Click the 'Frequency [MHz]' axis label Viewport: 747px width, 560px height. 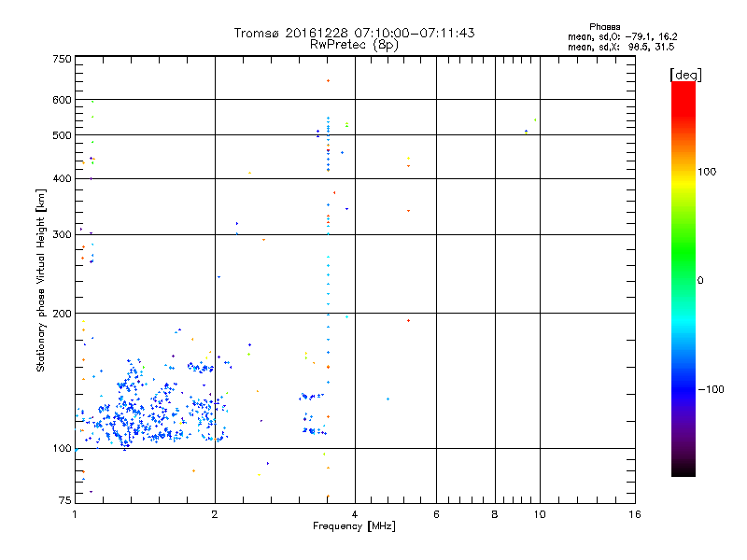point(354,526)
